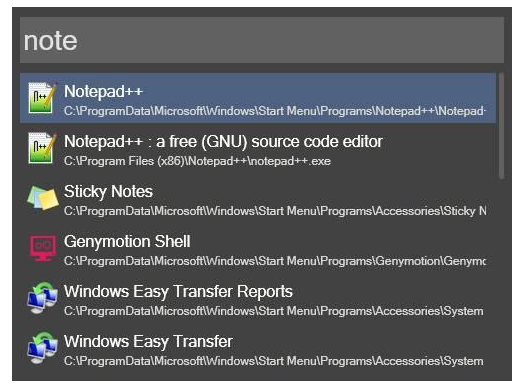Choose the Genymotion Shell entry
Screen dimensions: 519x390
(x=127, y=241)
